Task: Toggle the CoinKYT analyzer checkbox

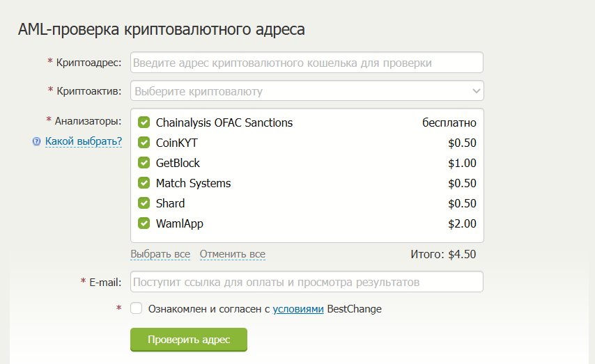Action: tap(144, 143)
